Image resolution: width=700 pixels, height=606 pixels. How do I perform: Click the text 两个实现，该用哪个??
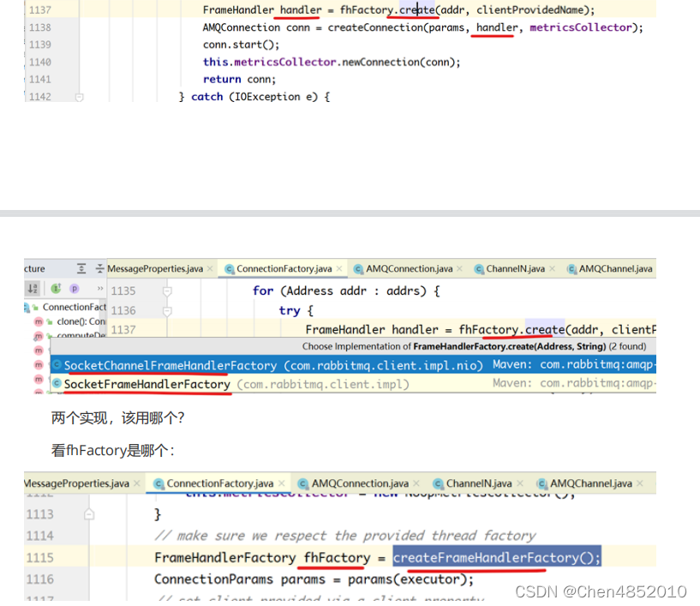click(x=118, y=418)
